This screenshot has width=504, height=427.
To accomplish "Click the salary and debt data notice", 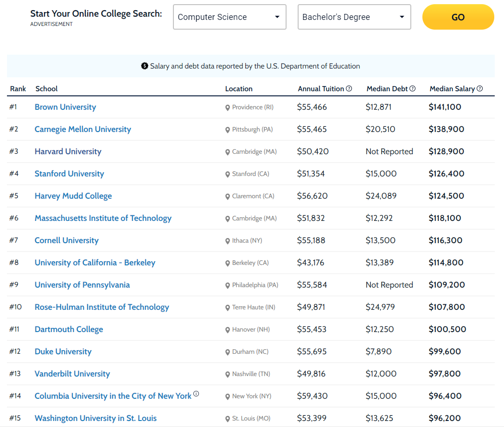I will coord(250,66).
